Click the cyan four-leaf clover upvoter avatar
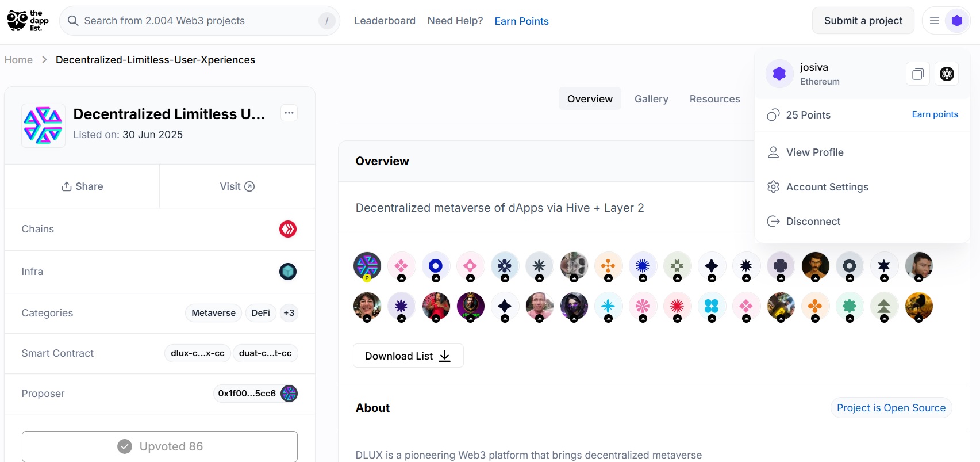 (x=712, y=306)
